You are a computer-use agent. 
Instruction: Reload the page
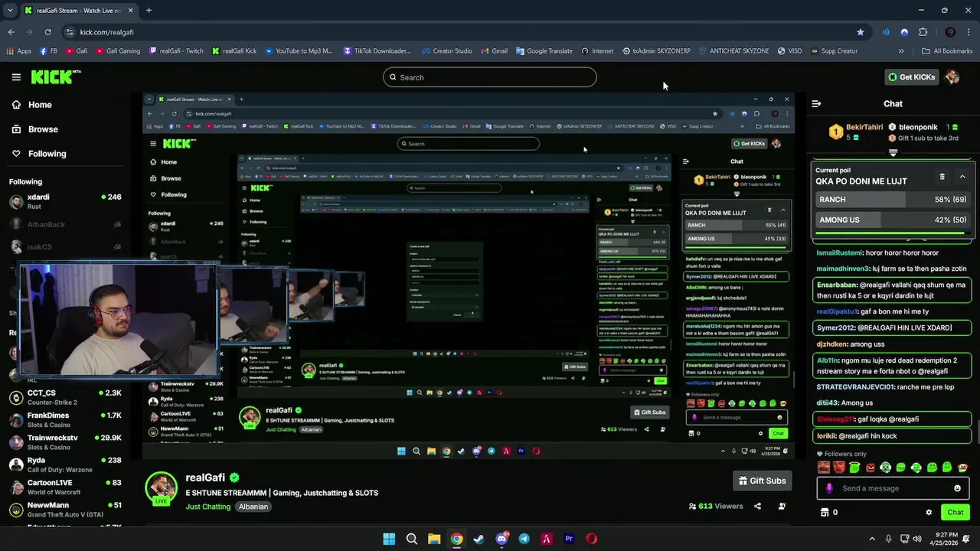click(47, 32)
